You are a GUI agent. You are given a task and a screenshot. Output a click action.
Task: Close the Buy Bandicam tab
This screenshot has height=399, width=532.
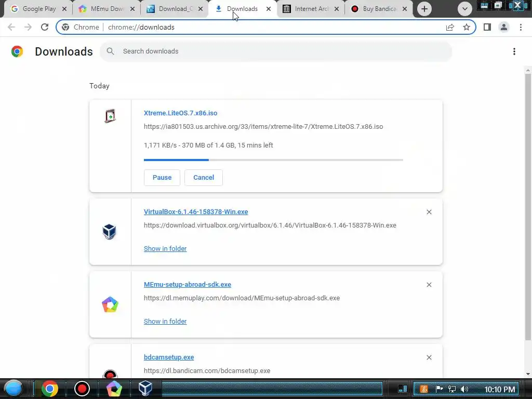tap(404, 9)
